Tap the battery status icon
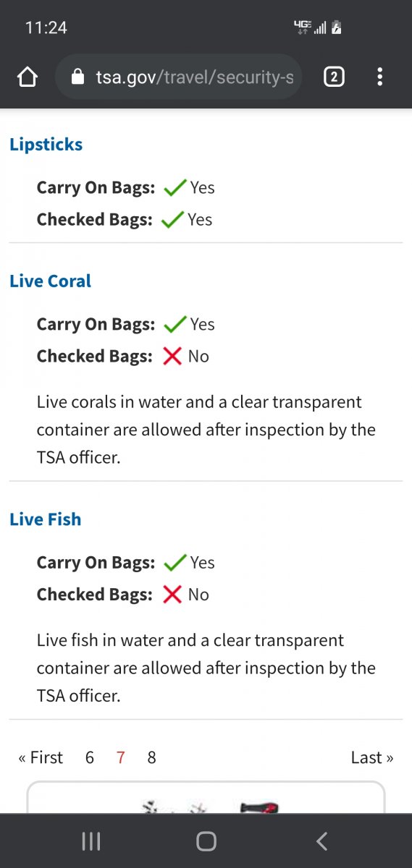The height and width of the screenshot is (868, 412). click(336, 27)
